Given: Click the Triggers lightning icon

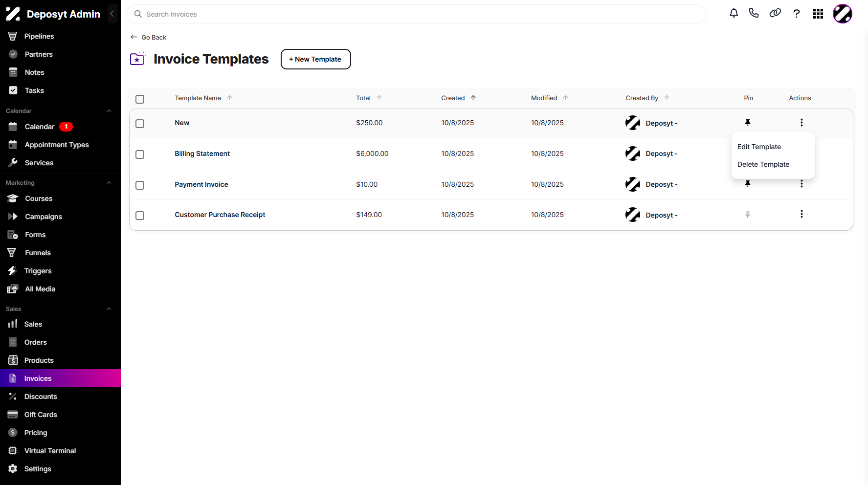Looking at the screenshot, I should pyautogui.click(x=12, y=271).
